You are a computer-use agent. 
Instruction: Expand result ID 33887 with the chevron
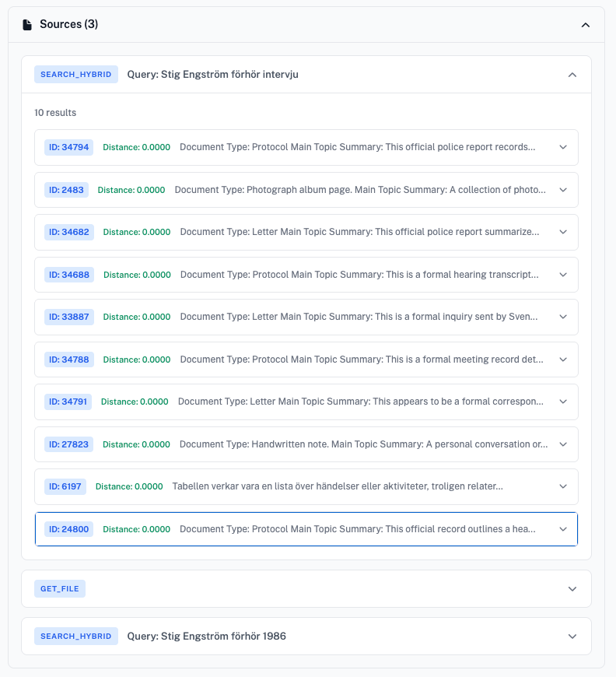click(562, 317)
